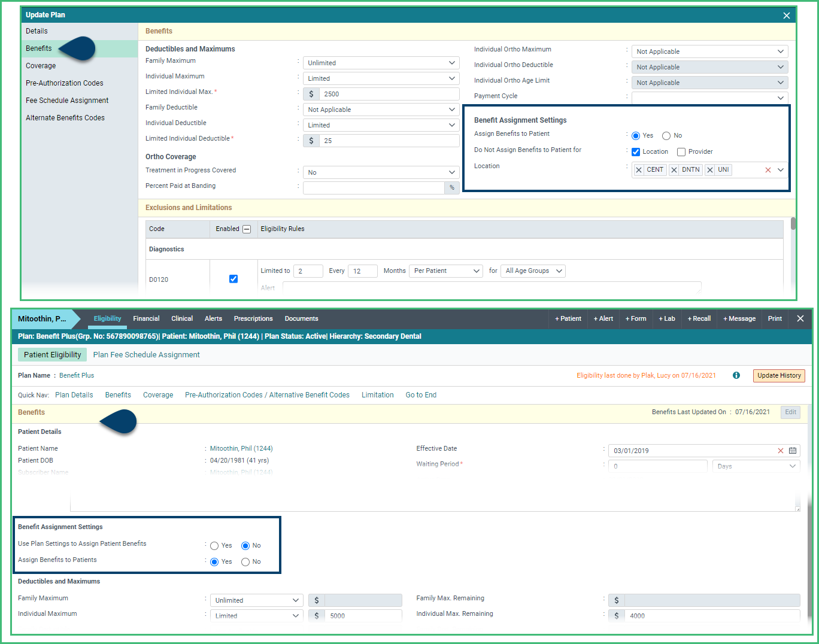Remove the DNTN location tag
Screen dimensions: 819x644
click(x=674, y=170)
